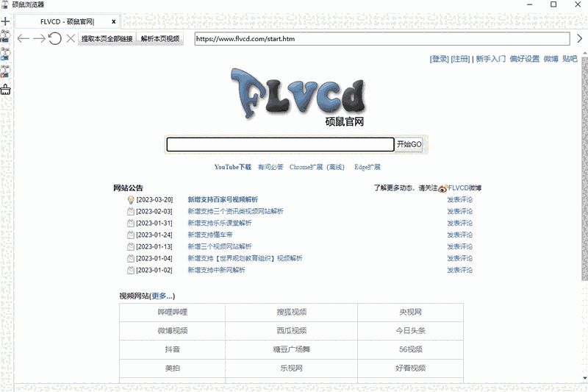Image resolution: width=588 pixels, height=392 pixels.
Task: Click the go arrow right of address bar
Action: click(579, 39)
